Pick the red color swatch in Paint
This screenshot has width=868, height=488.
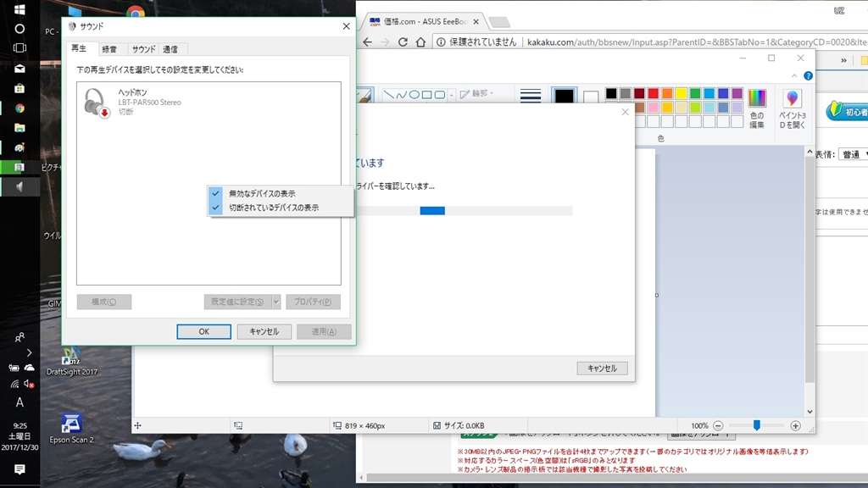tap(654, 93)
